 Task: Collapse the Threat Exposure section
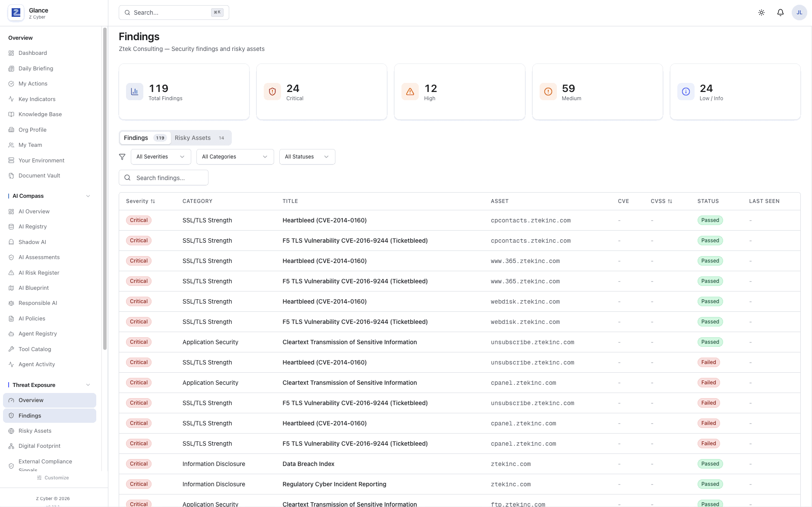88,385
